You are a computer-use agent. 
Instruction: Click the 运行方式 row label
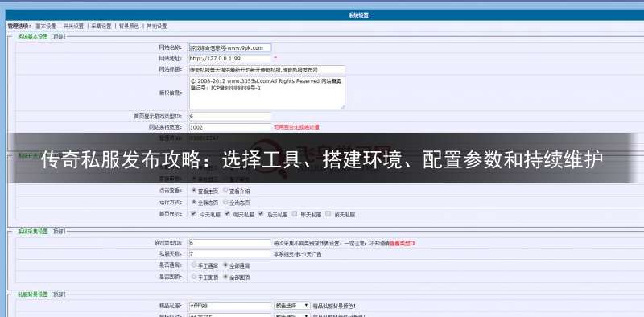pos(171,202)
